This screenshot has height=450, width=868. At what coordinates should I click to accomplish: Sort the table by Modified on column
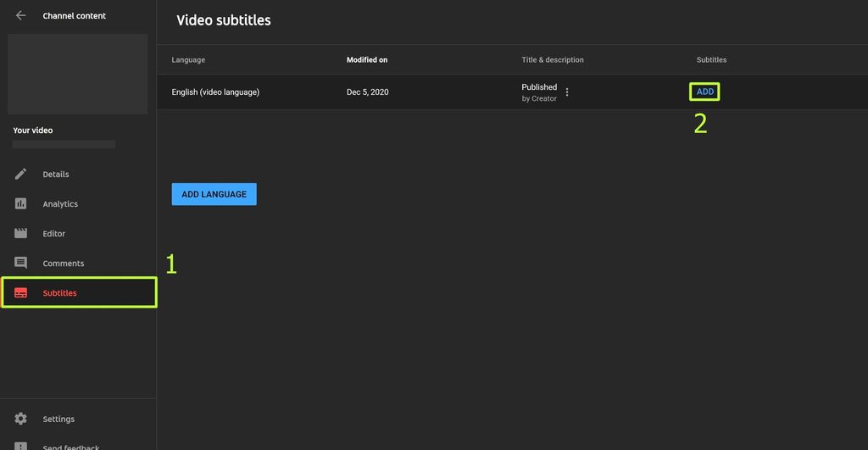[x=367, y=60]
